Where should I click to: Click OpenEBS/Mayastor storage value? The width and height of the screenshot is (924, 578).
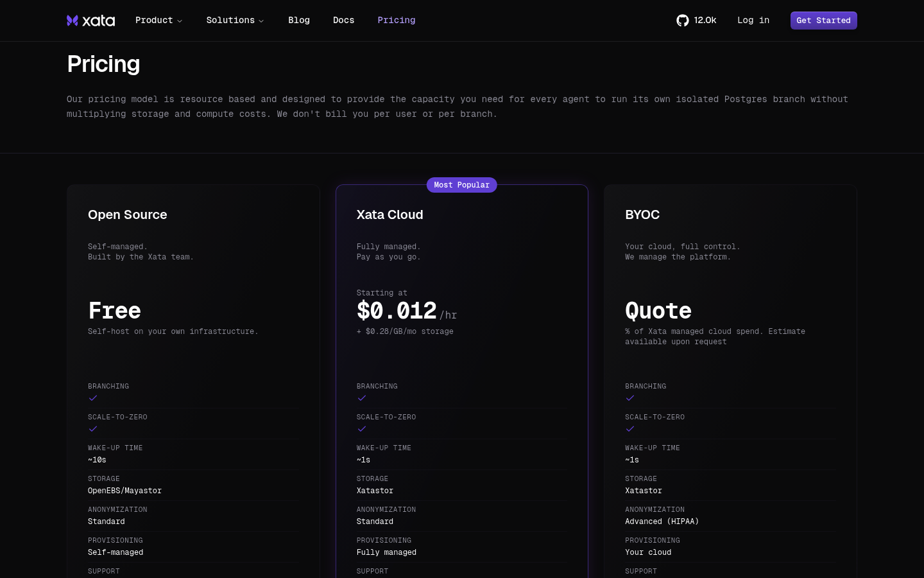pyautogui.click(x=124, y=491)
